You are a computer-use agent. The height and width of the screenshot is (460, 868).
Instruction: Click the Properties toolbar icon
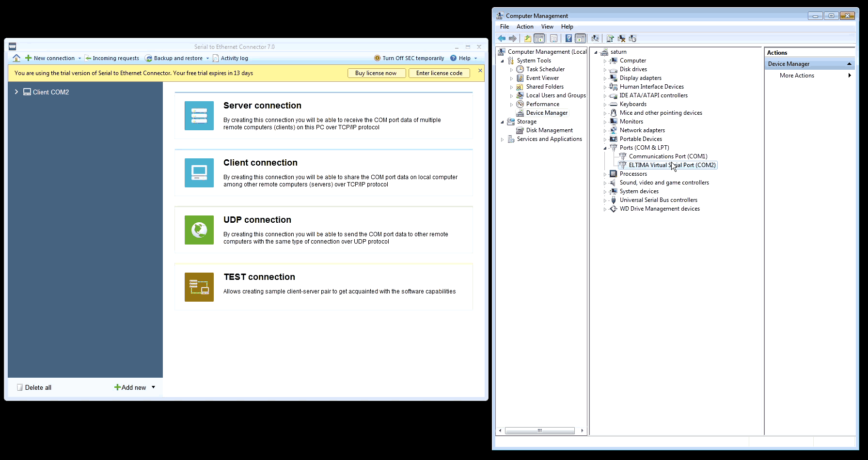pyautogui.click(x=553, y=39)
